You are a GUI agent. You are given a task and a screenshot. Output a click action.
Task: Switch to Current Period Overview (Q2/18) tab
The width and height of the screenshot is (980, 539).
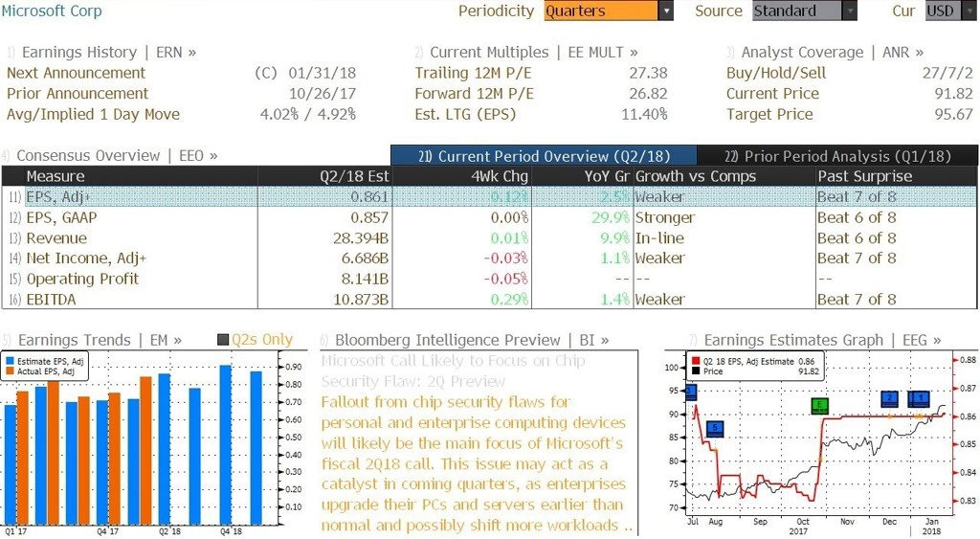[x=544, y=156]
